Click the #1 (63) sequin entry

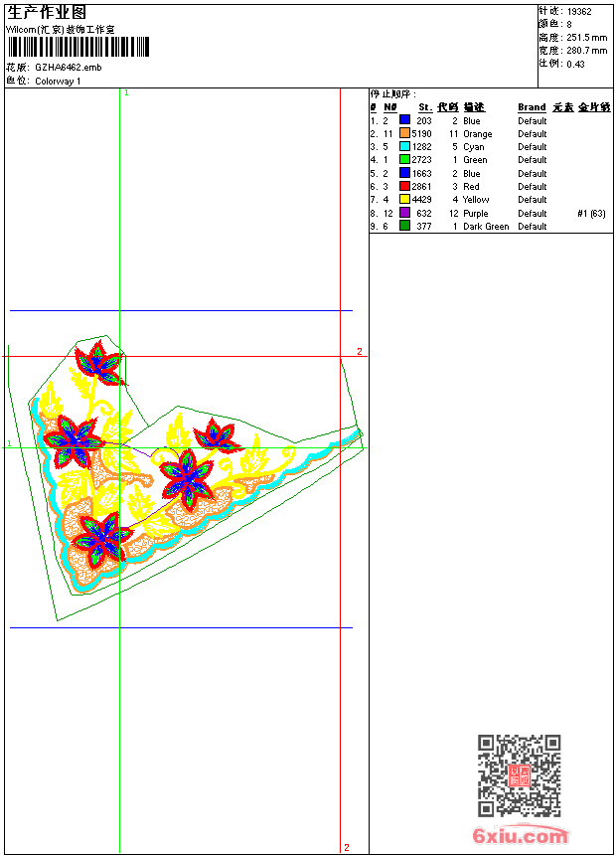(x=591, y=213)
